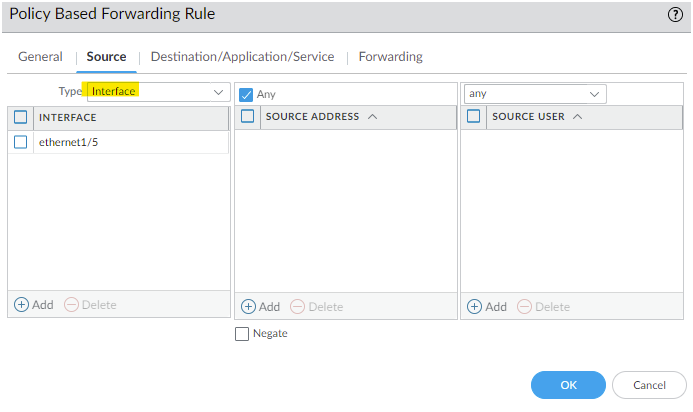Uncheck the Any source address checkbox
This screenshot has width=693, height=412.
(x=246, y=94)
